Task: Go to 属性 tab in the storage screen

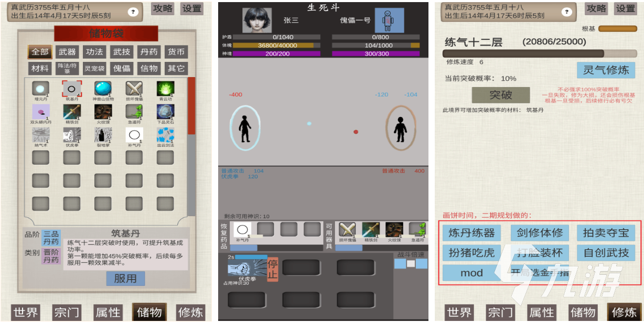Action: [108, 313]
